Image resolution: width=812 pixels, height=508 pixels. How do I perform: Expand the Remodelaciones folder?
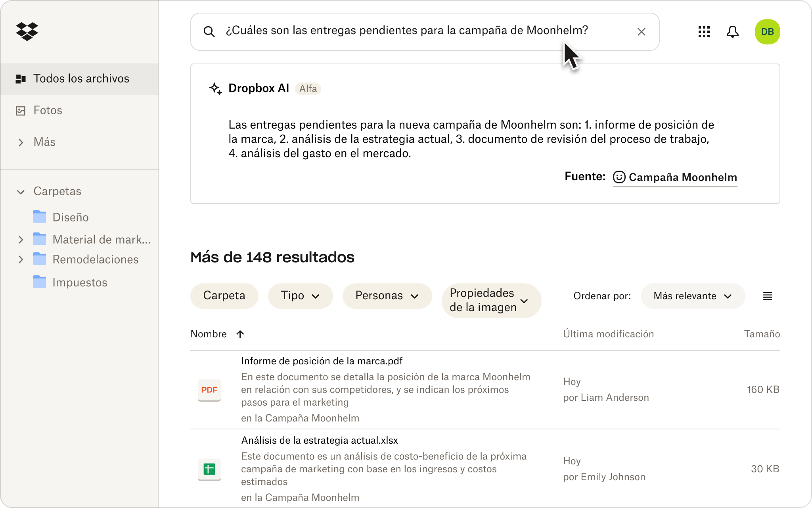tap(21, 259)
